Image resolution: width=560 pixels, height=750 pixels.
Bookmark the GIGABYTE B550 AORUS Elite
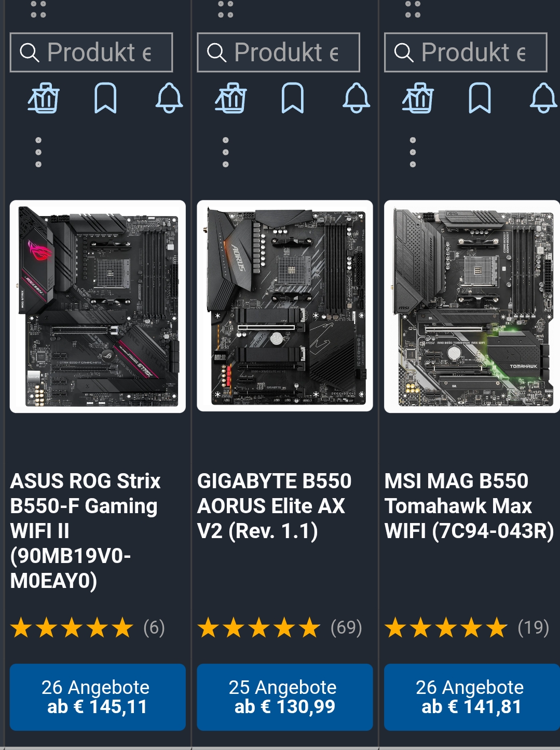[x=293, y=98]
